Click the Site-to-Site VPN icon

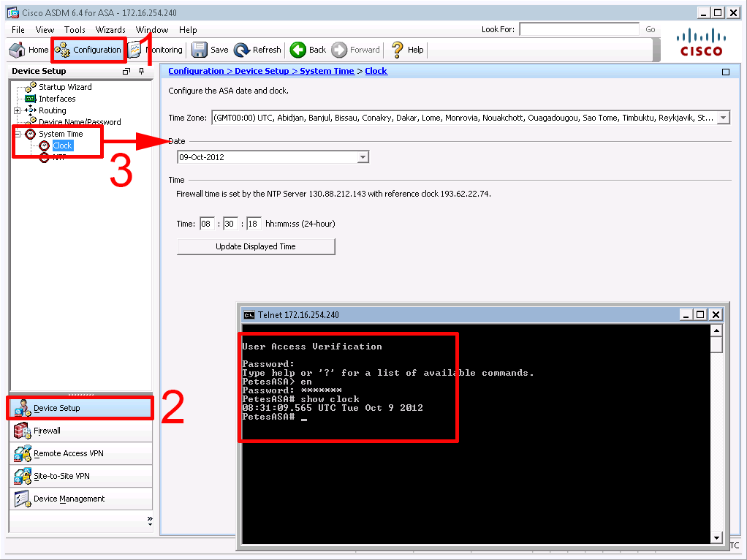coord(22,476)
